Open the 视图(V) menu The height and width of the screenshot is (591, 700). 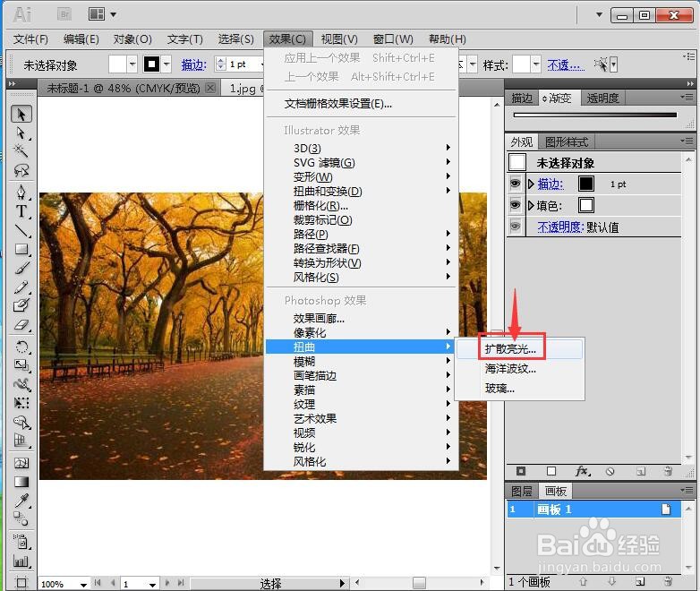pyautogui.click(x=339, y=39)
